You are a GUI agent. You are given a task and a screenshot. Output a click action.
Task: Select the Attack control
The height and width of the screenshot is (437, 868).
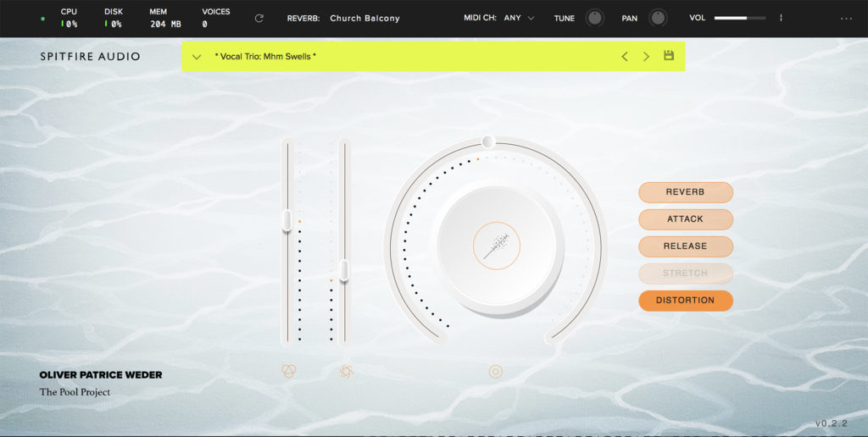(x=685, y=219)
